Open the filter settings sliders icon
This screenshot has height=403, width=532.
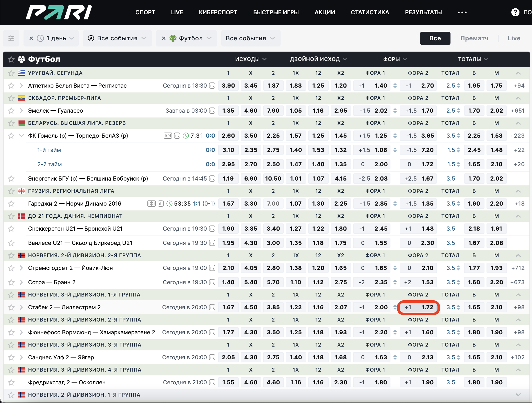pos(11,38)
